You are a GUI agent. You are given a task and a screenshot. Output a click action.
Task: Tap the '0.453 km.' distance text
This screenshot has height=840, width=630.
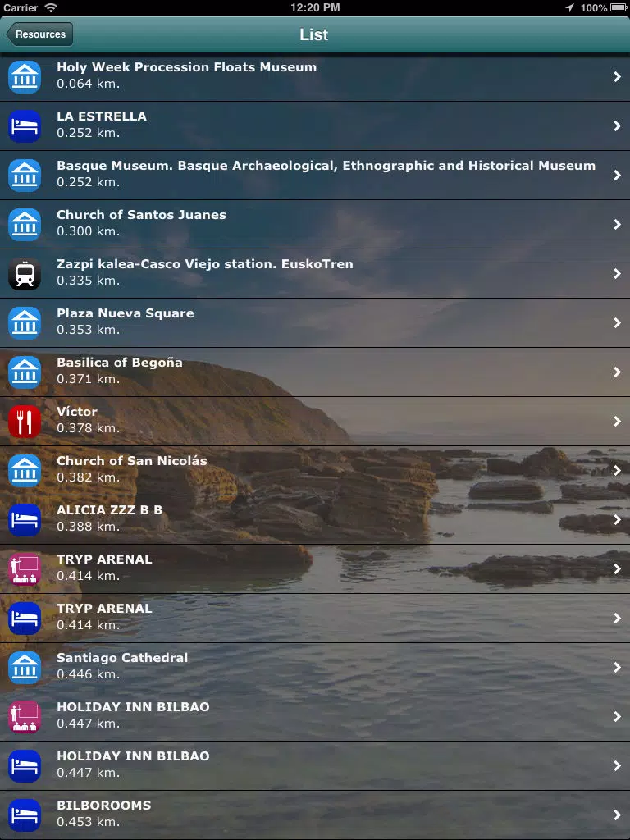point(89,822)
